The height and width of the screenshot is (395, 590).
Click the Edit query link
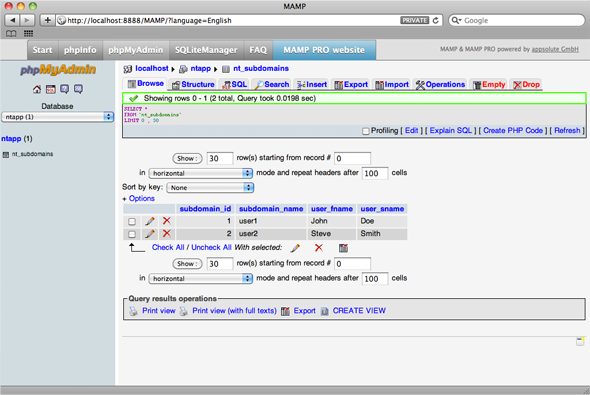coord(411,131)
